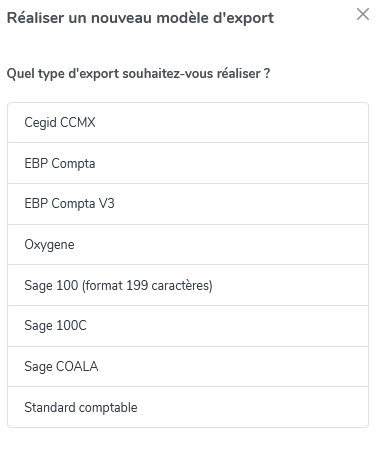
Task: Select the Cegid CCMX export type
Action: [188, 123]
